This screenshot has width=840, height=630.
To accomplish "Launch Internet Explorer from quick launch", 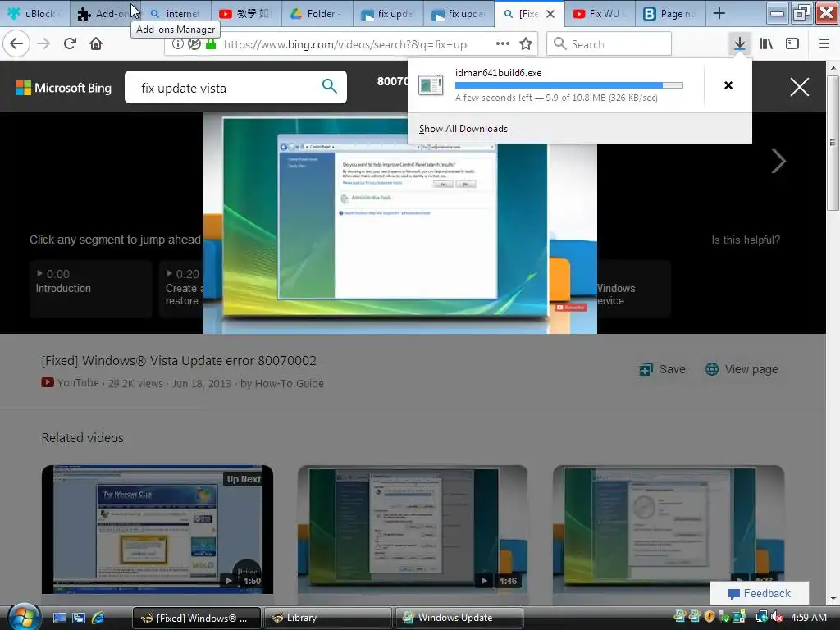I will coord(98,618).
